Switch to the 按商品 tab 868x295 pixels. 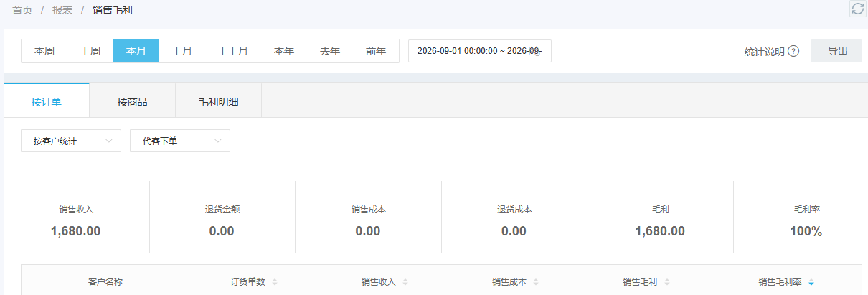(133, 101)
